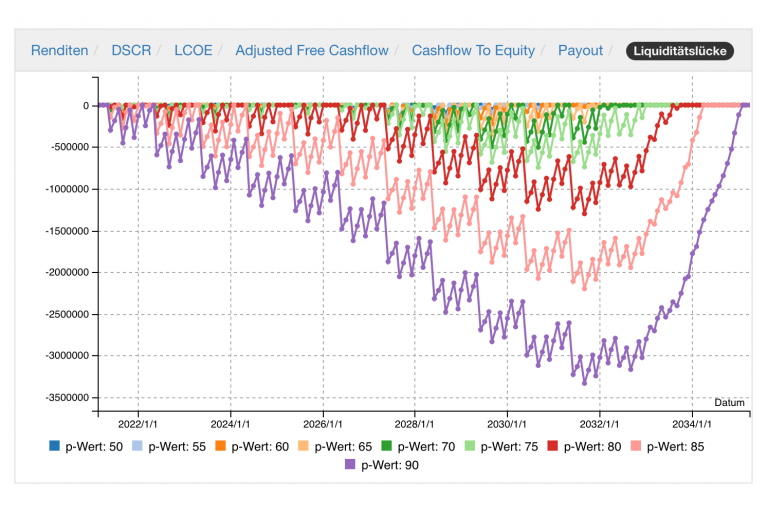
Task: Click the purple p-Wert: 90 swatch
Action: coord(350,464)
